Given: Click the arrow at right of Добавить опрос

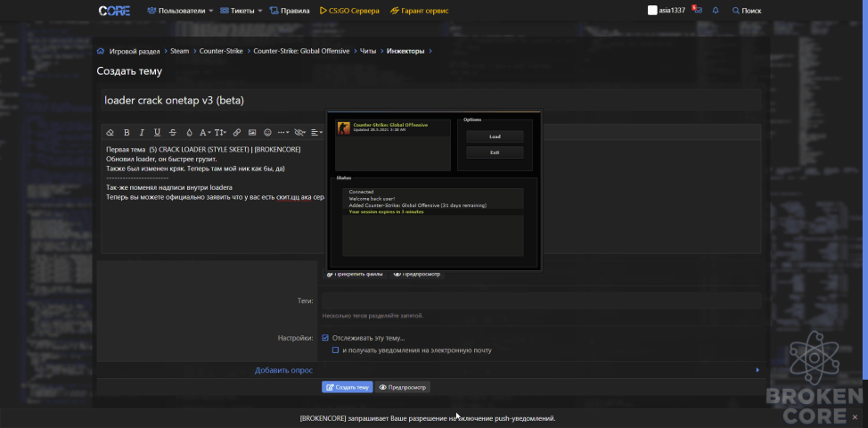Looking at the screenshot, I should pos(757,370).
